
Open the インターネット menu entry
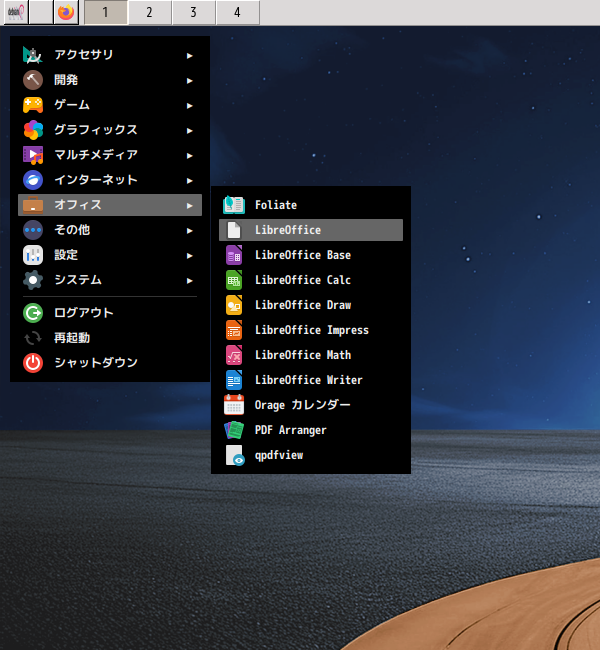pos(110,180)
